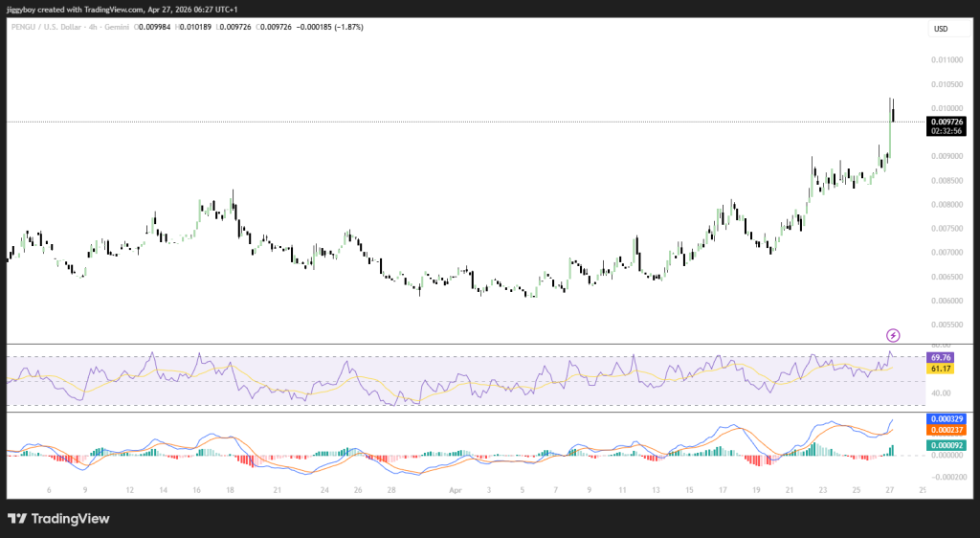Click the latest tall green candle
This screenshot has width=980, height=538.
coord(890,134)
